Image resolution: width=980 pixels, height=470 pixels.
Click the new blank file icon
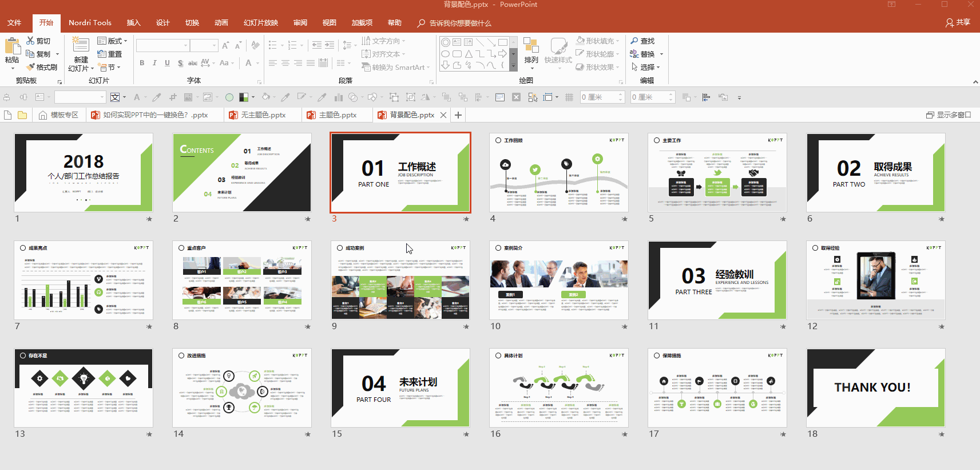pyautogui.click(x=8, y=115)
